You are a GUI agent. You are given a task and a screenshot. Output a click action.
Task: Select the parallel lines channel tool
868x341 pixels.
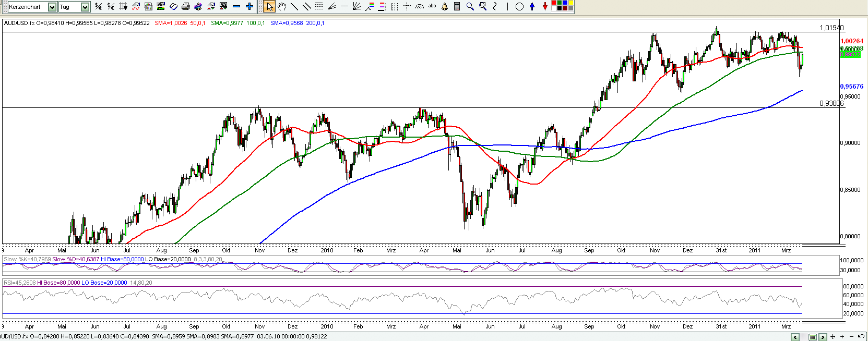pyautogui.click(x=307, y=6)
